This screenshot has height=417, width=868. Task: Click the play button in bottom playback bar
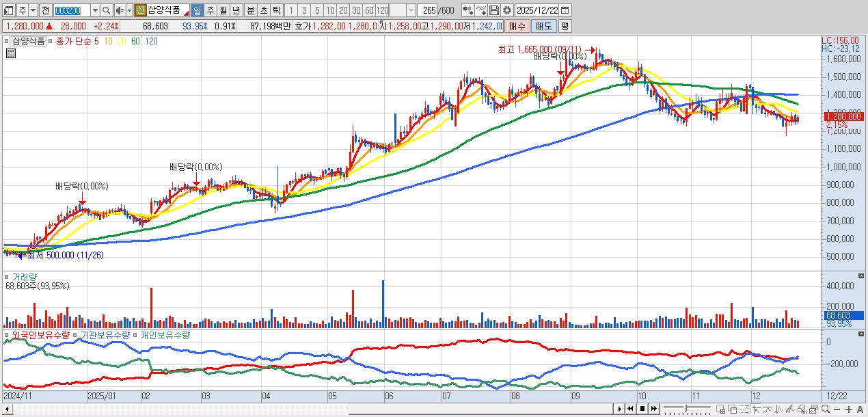(x=620, y=409)
